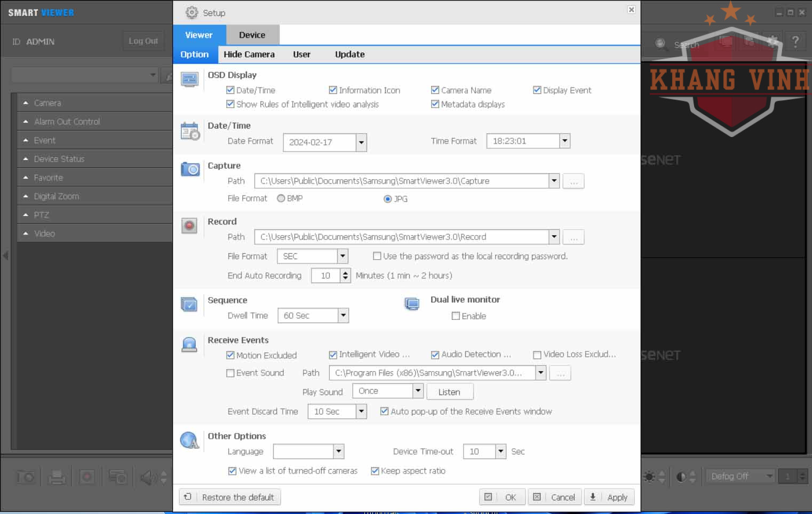Switch to the Device tab
Viewport: 812px width, 514px height.
(252, 35)
